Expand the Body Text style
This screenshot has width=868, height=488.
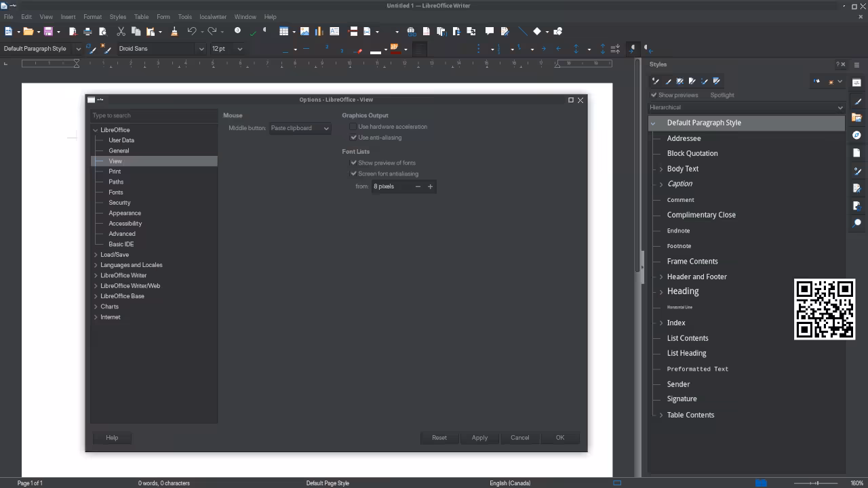(661, 169)
